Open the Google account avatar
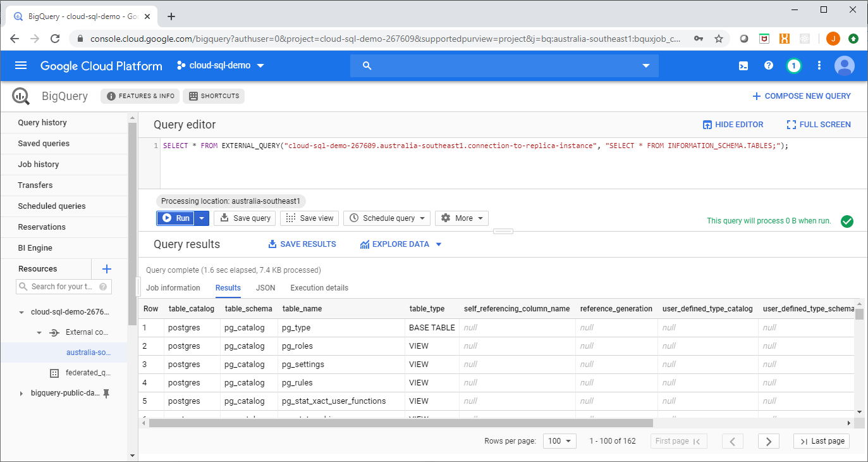Viewport: 868px width, 462px height. [x=845, y=65]
